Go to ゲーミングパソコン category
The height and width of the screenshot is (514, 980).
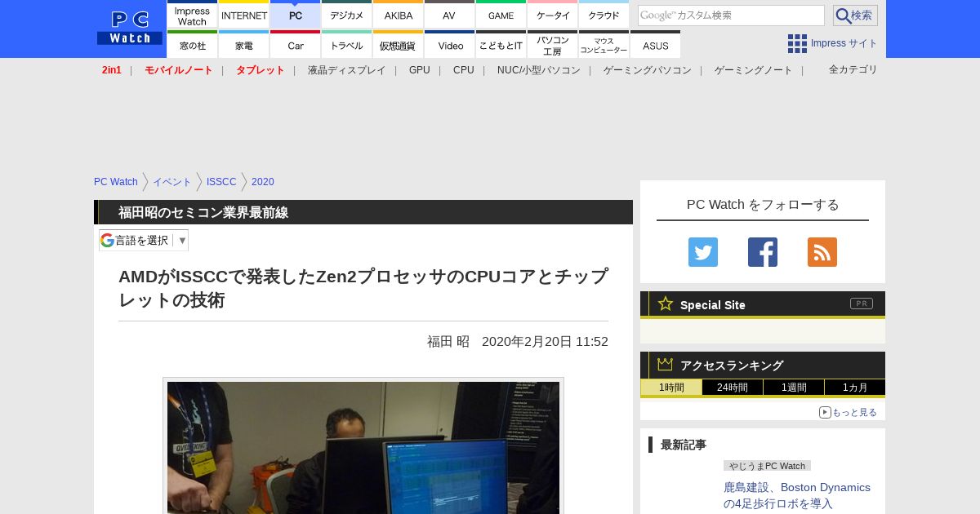click(x=648, y=70)
